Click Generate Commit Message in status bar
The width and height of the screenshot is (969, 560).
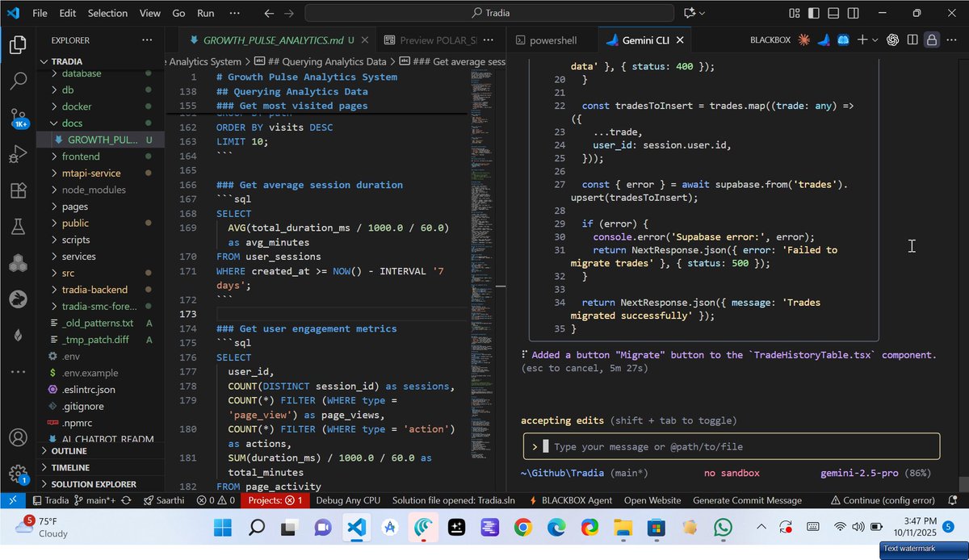[x=747, y=500]
